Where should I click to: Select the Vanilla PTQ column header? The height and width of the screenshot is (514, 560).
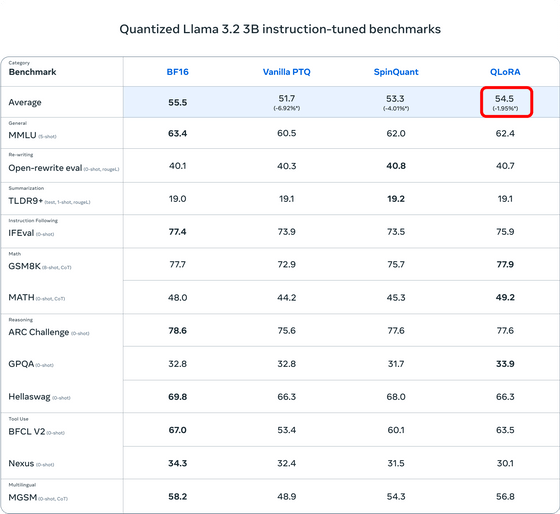(286, 72)
